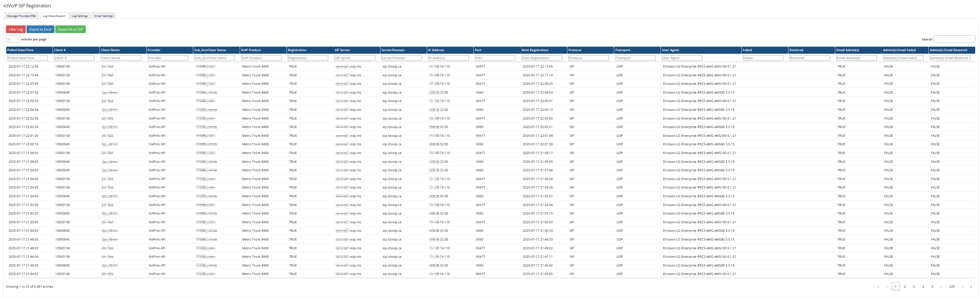980x299 pixels.
Task: Jump to last page double arrow
Action: (971, 287)
